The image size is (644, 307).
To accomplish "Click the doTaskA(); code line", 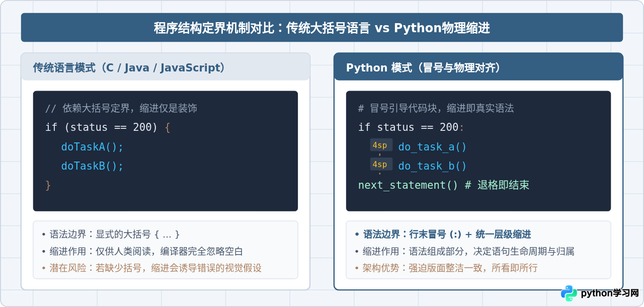I will 93,147.
